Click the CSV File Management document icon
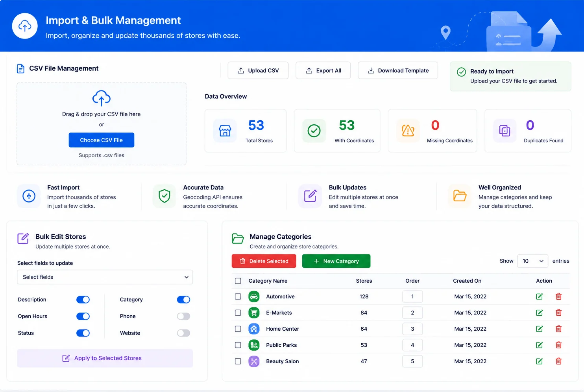 point(20,69)
